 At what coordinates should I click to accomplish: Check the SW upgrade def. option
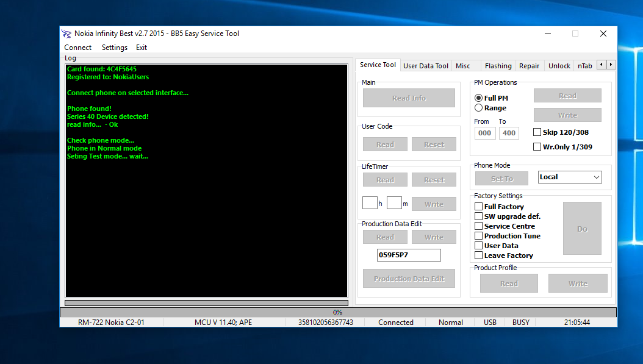478,216
